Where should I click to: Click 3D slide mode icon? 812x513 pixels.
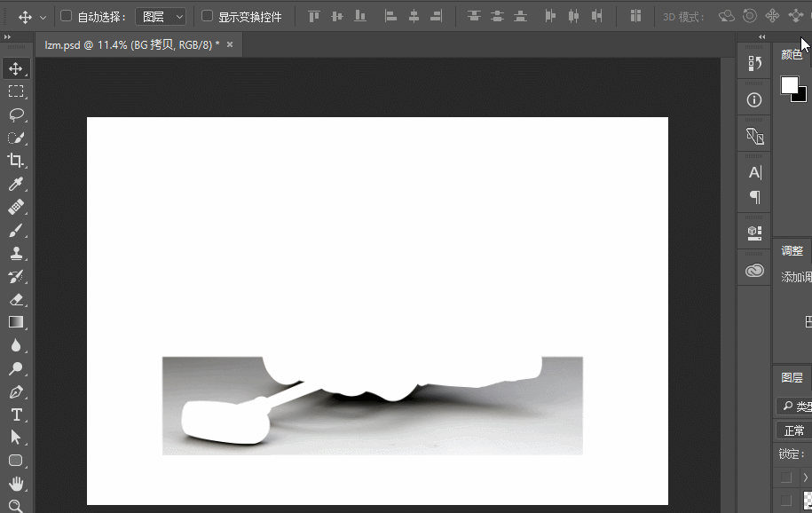tap(795, 17)
